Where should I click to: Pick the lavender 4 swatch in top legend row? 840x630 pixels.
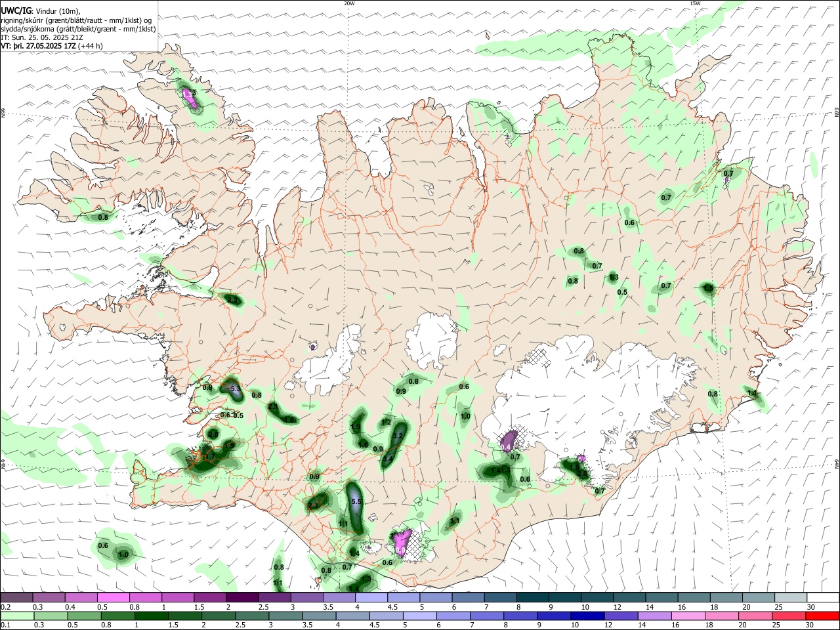371,597
